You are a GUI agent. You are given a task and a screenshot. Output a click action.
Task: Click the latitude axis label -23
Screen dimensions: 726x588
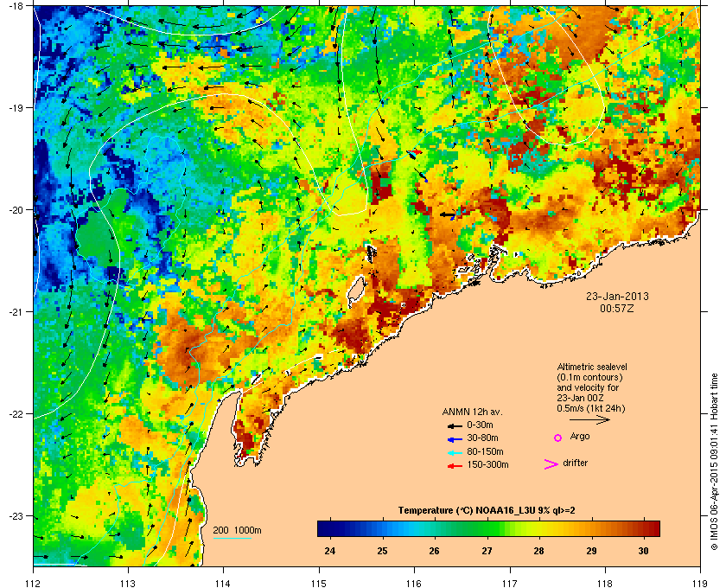point(15,515)
